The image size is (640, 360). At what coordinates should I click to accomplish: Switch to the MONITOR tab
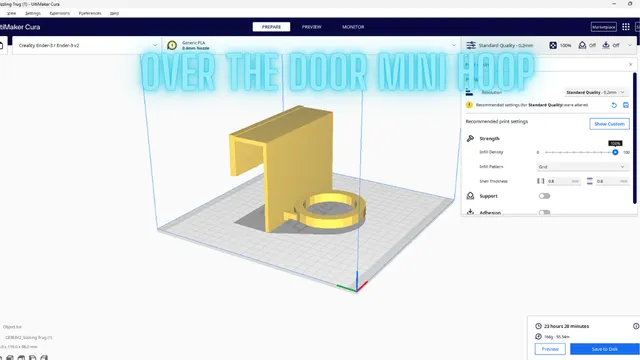click(353, 27)
